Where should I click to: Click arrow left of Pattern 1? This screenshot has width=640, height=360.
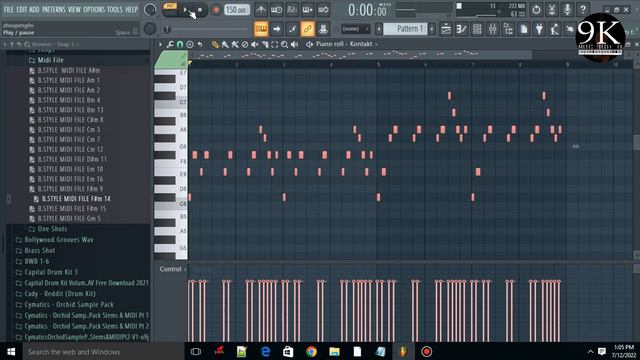pyautogui.click(x=379, y=29)
